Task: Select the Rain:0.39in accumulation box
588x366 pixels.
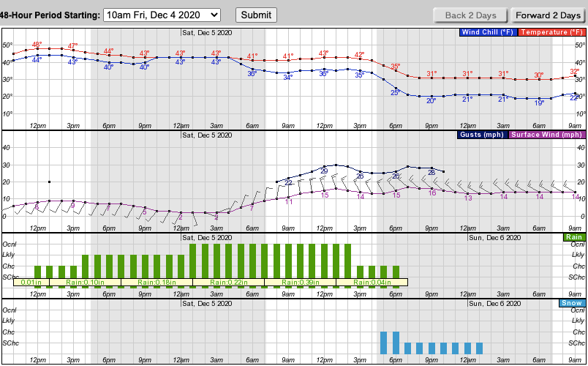Action: pos(300,282)
